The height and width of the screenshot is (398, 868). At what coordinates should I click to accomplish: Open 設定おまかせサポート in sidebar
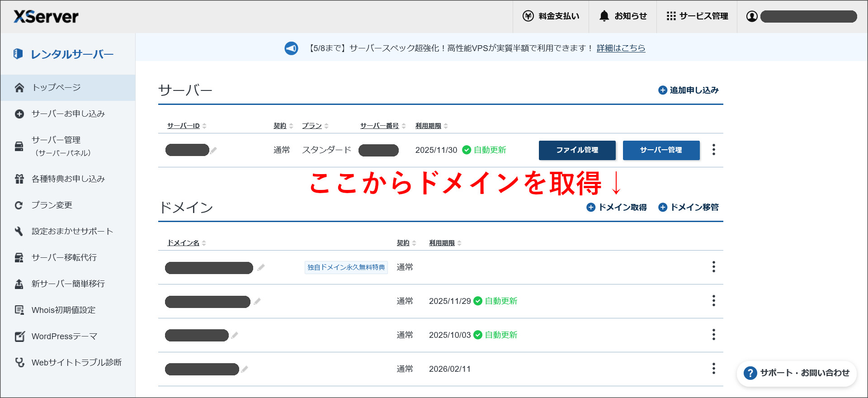tap(68, 231)
